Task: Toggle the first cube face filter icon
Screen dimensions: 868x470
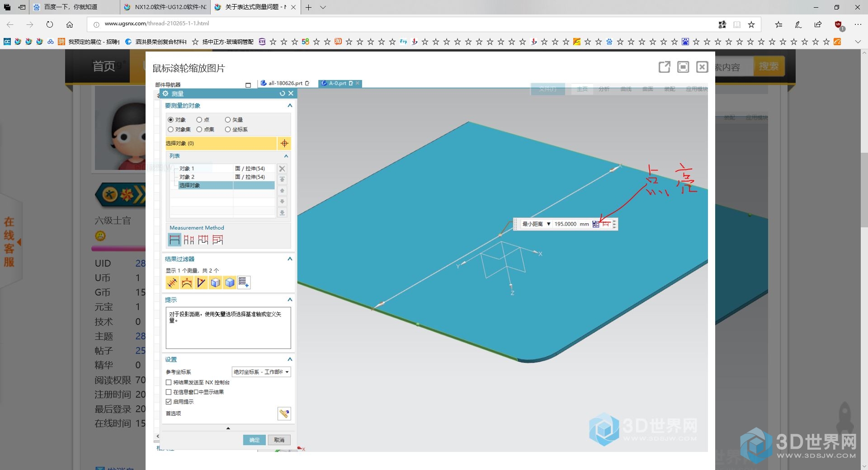Action: click(x=216, y=282)
